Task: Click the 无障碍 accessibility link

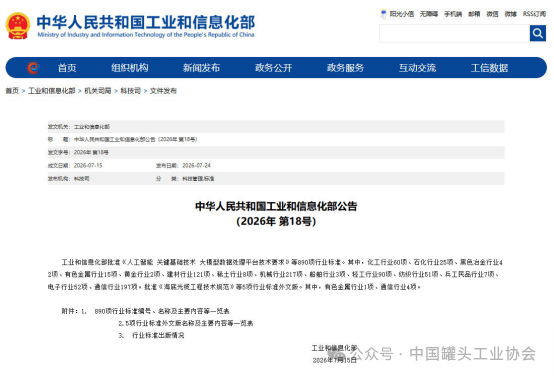Action: (429, 14)
